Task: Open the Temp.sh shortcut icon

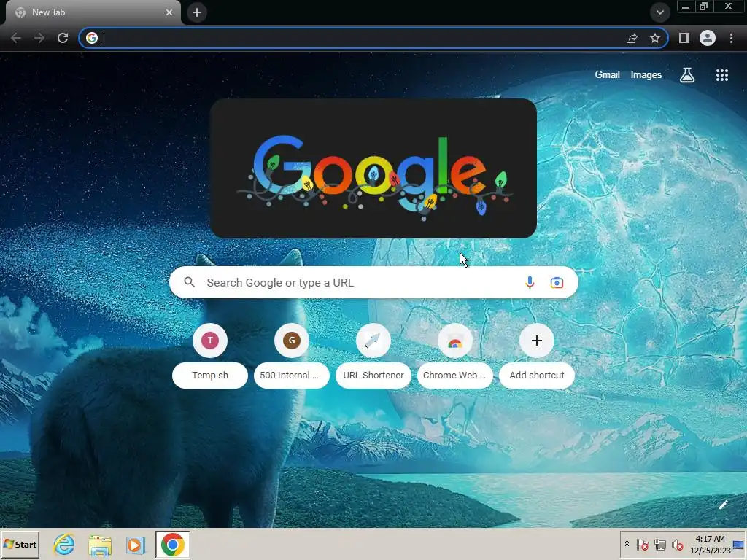Action: [x=210, y=340]
